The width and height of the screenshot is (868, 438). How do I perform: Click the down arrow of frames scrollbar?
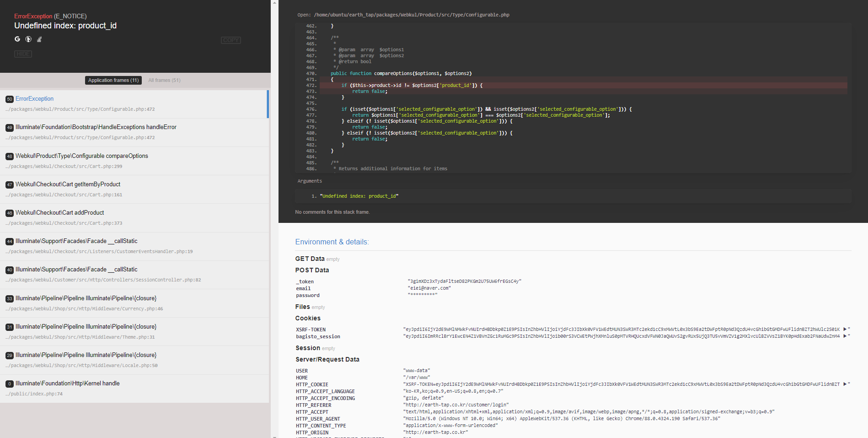pyautogui.click(x=274, y=436)
